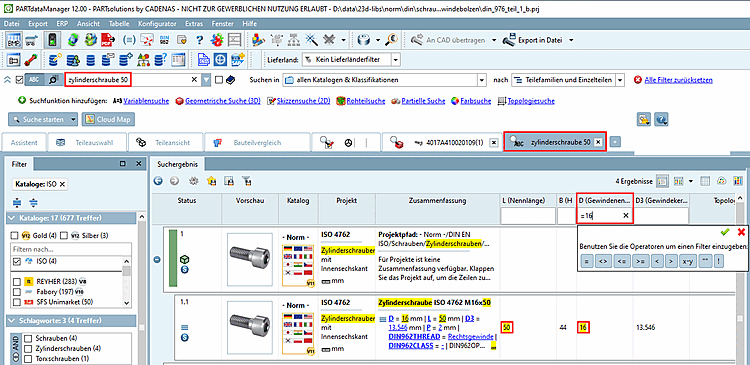Toggle the traffic light status icon
This screenshot has height=365, width=750.
coord(52,40)
